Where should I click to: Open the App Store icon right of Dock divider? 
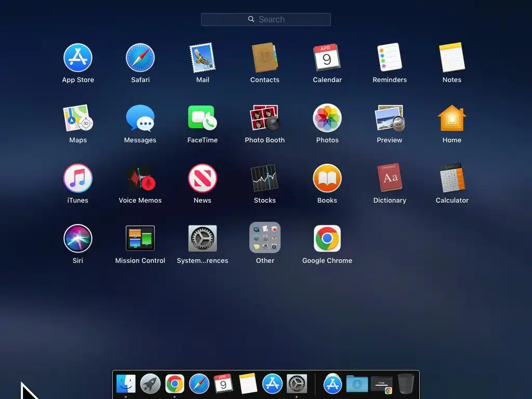332,384
